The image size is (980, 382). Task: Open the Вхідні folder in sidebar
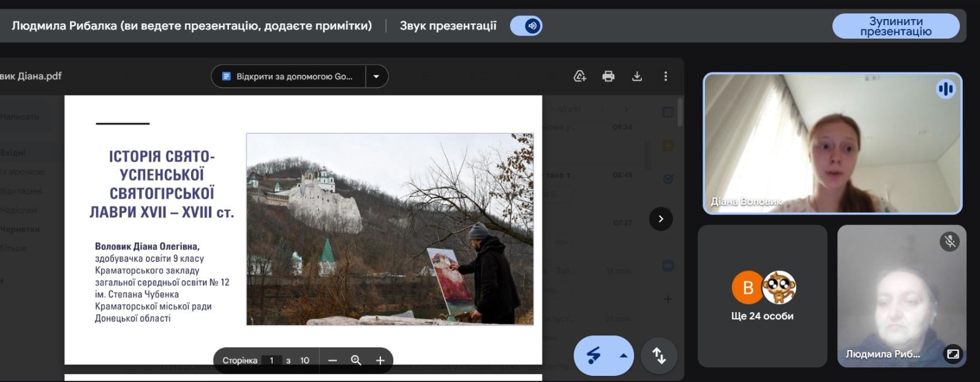click(x=13, y=153)
